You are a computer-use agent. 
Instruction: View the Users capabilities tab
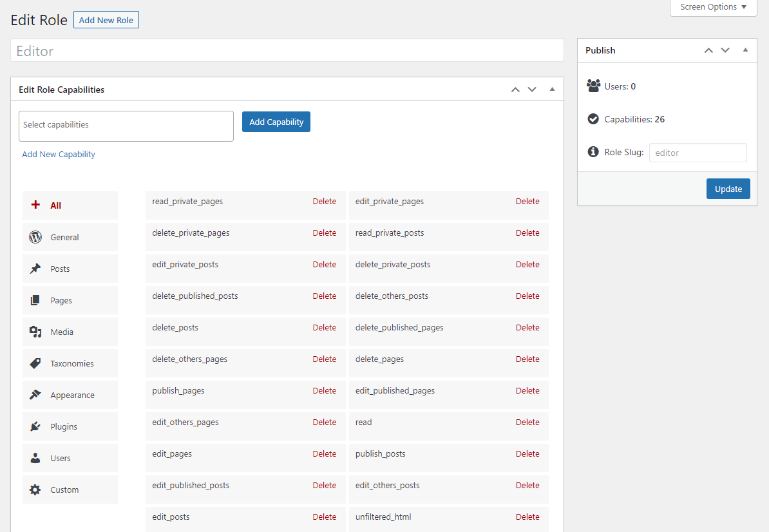[x=70, y=458]
